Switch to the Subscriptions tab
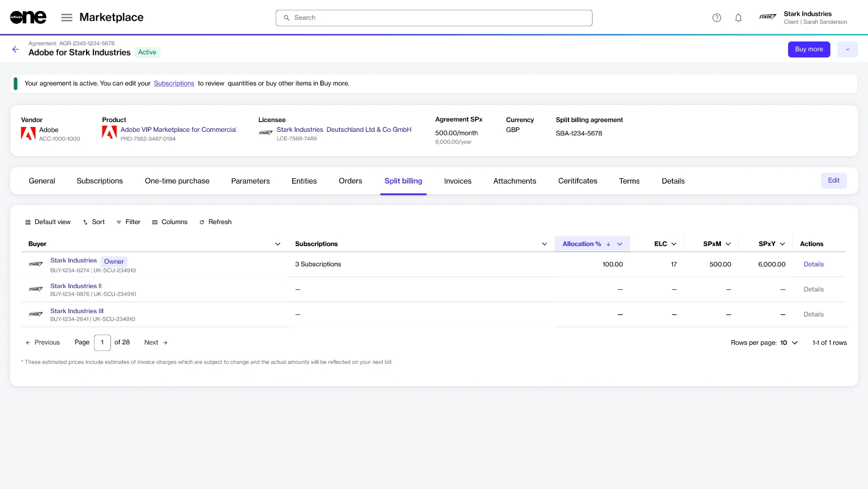The height and width of the screenshot is (489, 868). pos(99,181)
